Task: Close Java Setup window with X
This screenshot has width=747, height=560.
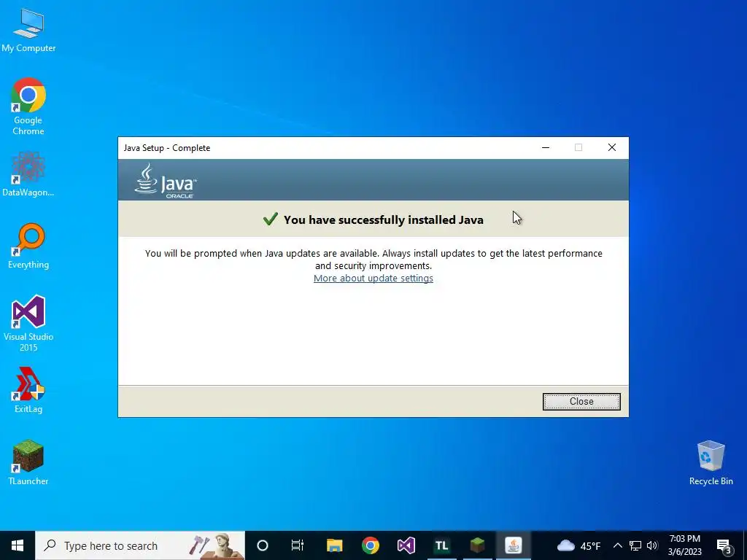Action: click(x=612, y=147)
